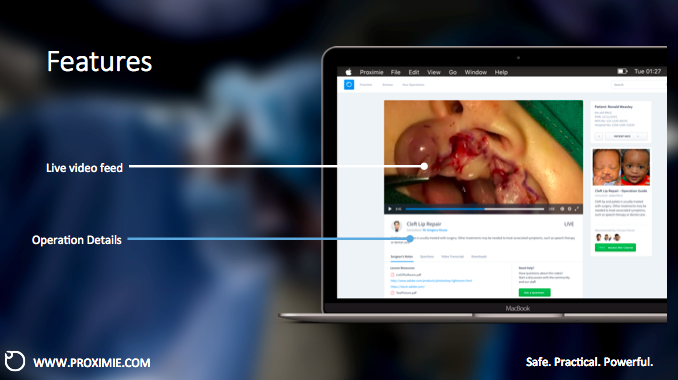Image resolution: width=678 pixels, height=380 pixels.
Task: Click the surgeon avatar beside Cleft Lip Repair
Action: coord(396,226)
